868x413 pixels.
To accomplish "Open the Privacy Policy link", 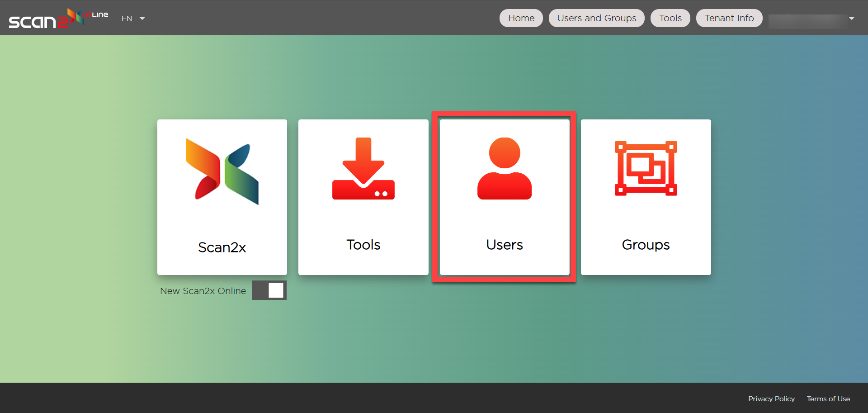I will (x=771, y=399).
